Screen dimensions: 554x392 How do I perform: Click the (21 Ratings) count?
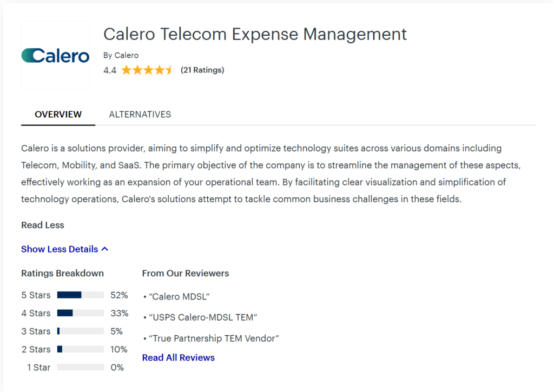tap(202, 70)
